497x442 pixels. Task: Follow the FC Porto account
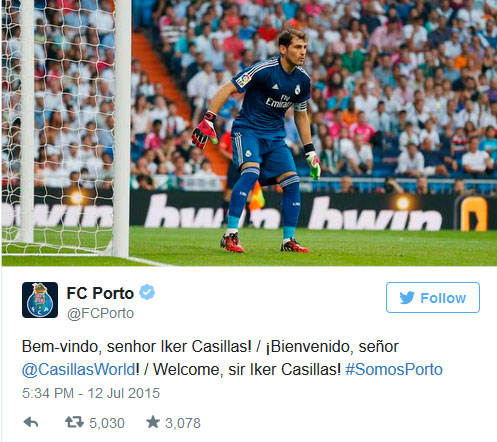(433, 298)
